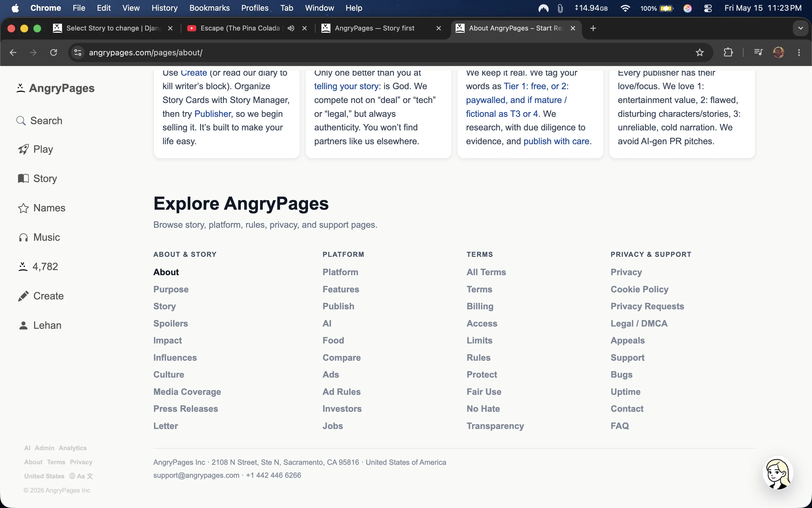Image resolution: width=812 pixels, height=508 pixels.
Task: Open the Analytics link in sidebar footer
Action: click(72, 448)
